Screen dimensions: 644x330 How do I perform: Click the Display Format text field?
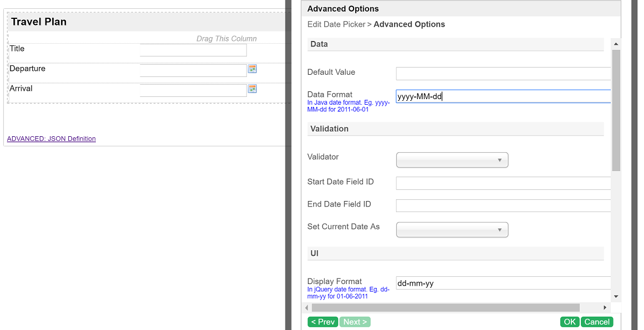pyautogui.click(x=503, y=283)
